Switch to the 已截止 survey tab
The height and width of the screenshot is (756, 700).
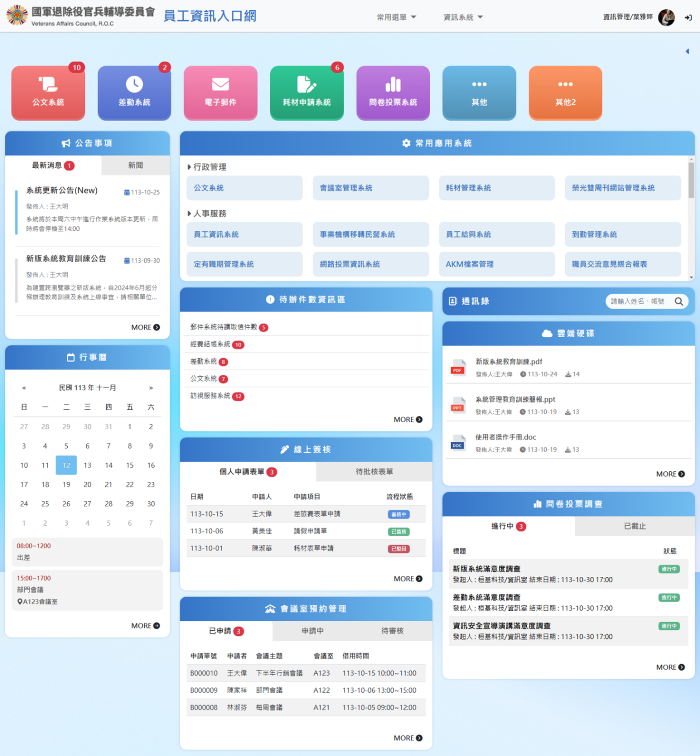(x=635, y=526)
